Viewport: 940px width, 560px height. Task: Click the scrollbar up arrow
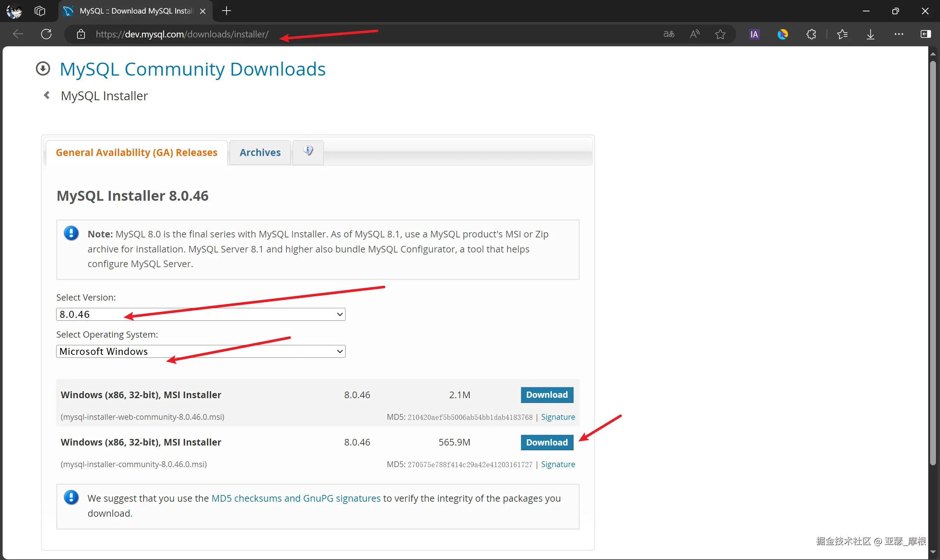(933, 54)
